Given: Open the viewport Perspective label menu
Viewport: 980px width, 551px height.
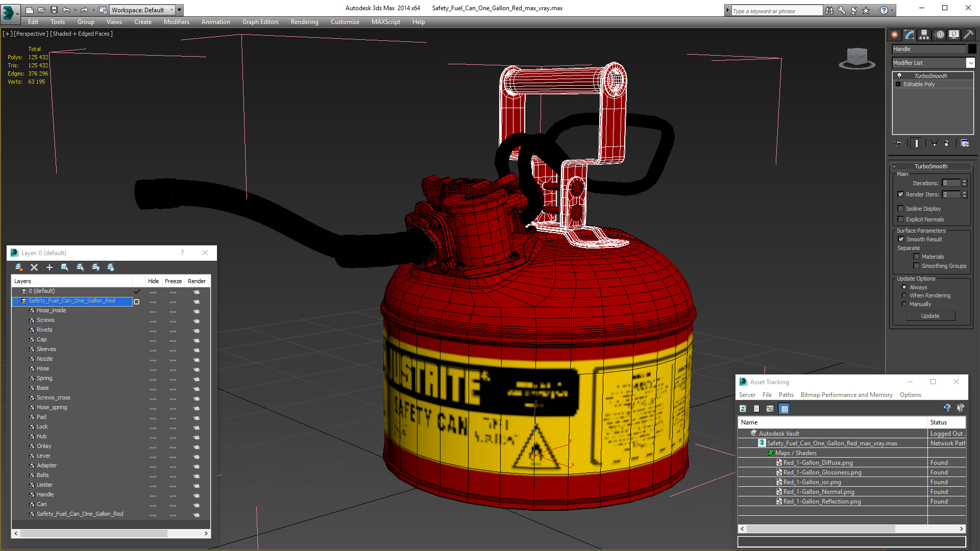Looking at the screenshot, I should point(31,34).
